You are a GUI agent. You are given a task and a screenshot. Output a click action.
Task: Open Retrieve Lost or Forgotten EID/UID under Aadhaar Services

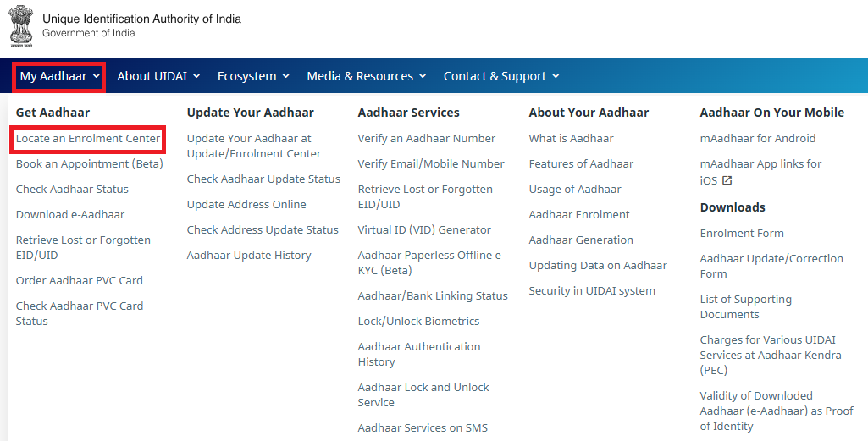coord(425,196)
